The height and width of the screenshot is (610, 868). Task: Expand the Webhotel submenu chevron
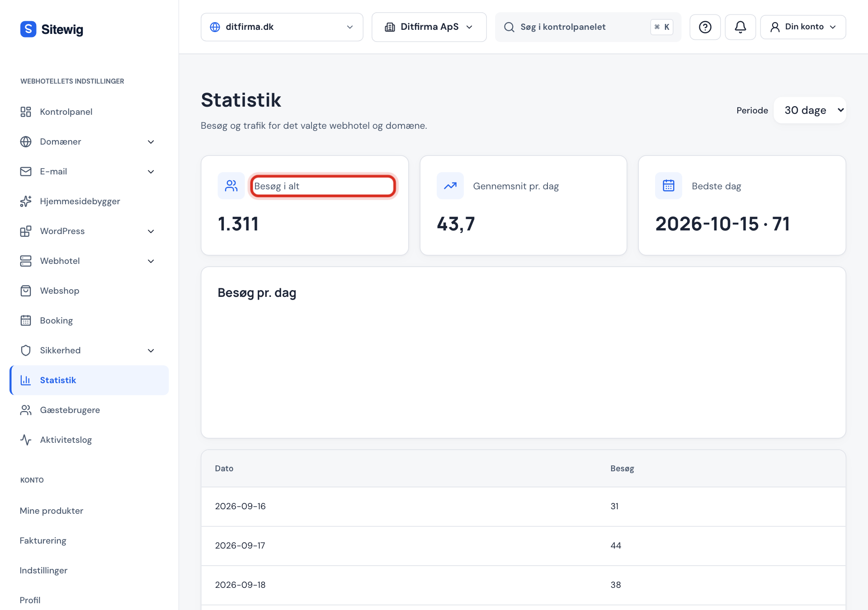click(151, 261)
